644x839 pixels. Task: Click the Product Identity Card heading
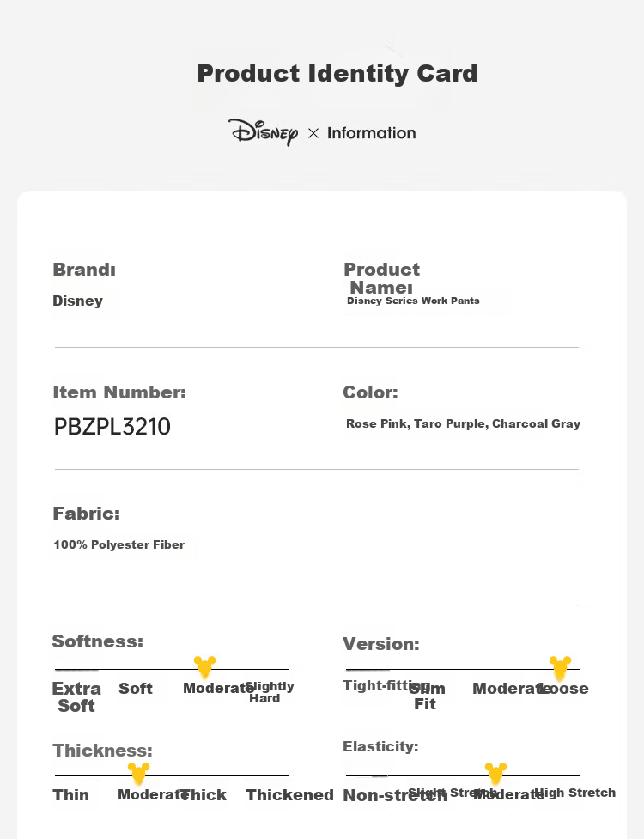[x=337, y=73]
